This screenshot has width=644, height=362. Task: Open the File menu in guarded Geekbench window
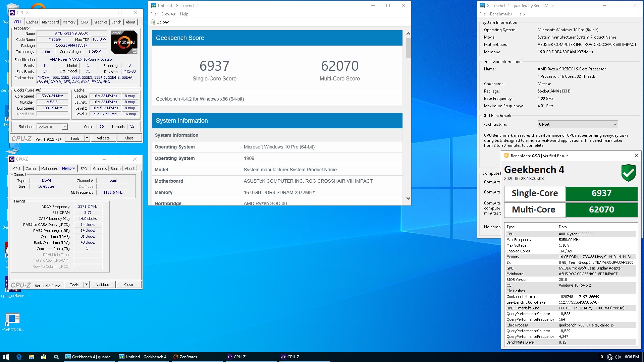(x=482, y=14)
